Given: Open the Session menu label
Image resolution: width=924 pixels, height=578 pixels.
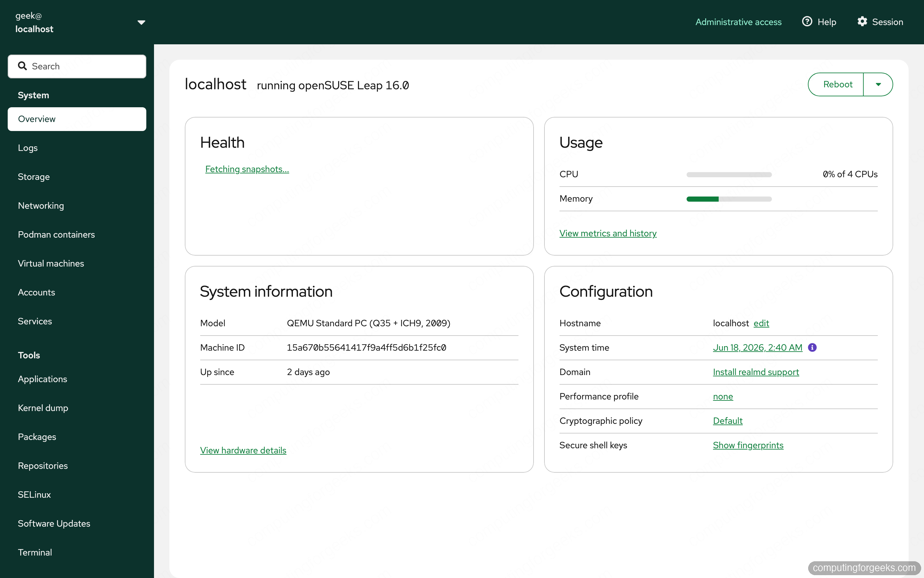Looking at the screenshot, I should [887, 22].
